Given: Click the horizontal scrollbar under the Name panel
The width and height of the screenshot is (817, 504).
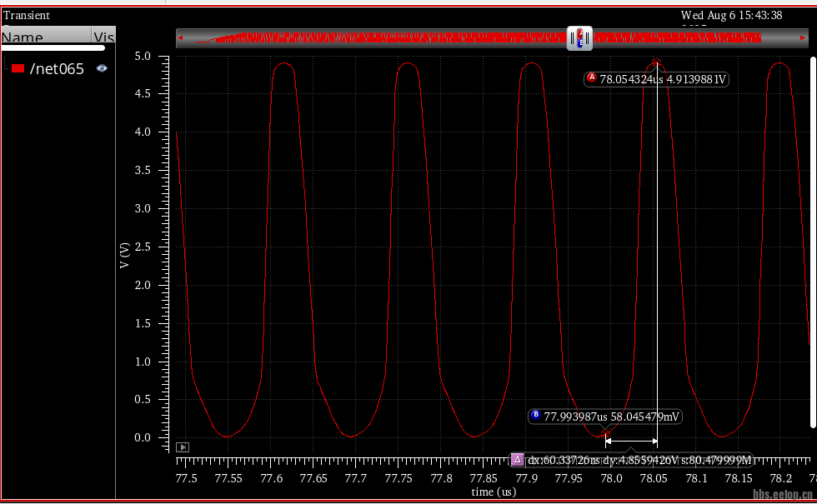Looking at the screenshot, I should tap(53, 48).
